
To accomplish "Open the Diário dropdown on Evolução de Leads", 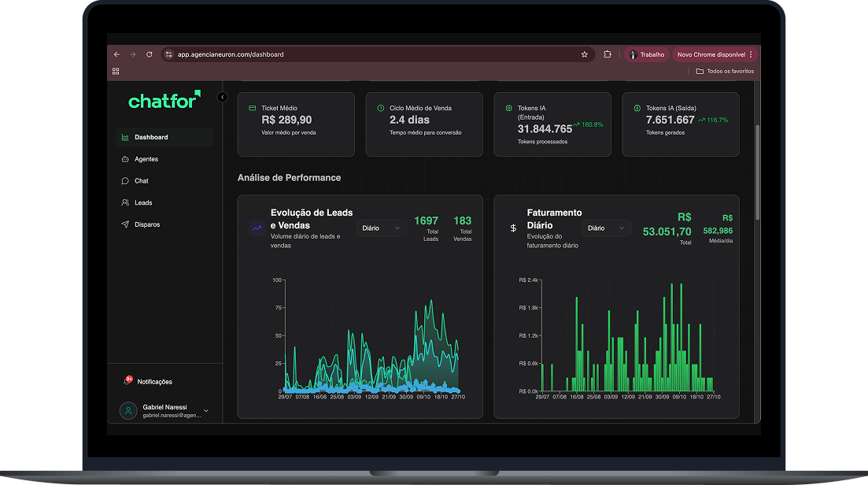I will (381, 228).
